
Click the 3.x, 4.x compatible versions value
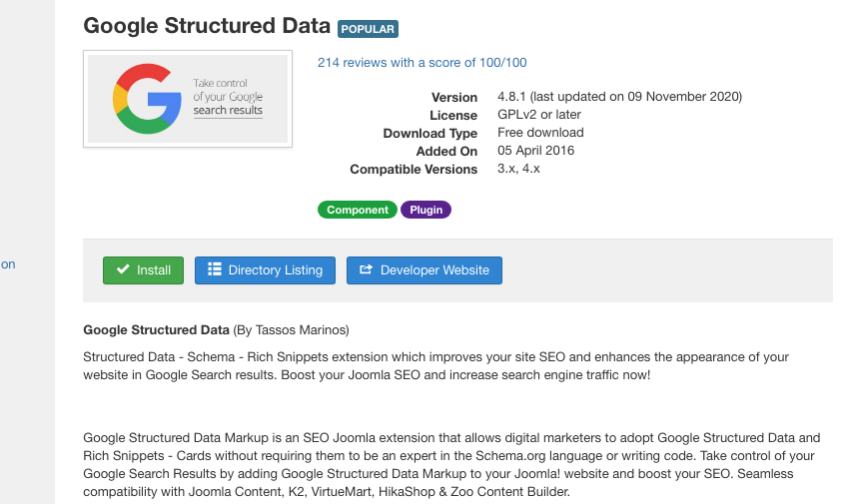[x=518, y=169]
